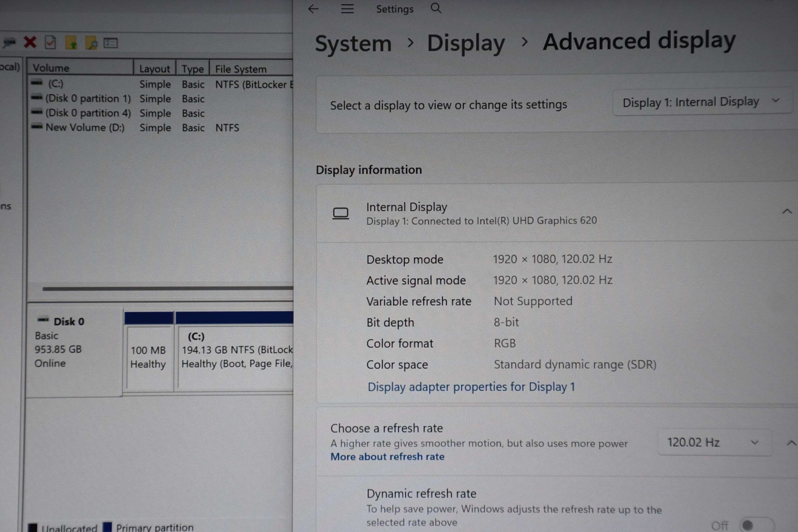Select the (C:) volume row in the list
798x532 pixels.
click(161, 84)
